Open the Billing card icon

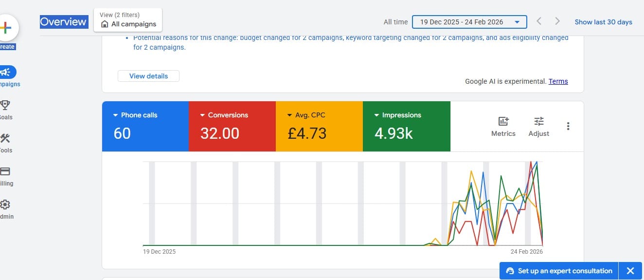point(5,171)
